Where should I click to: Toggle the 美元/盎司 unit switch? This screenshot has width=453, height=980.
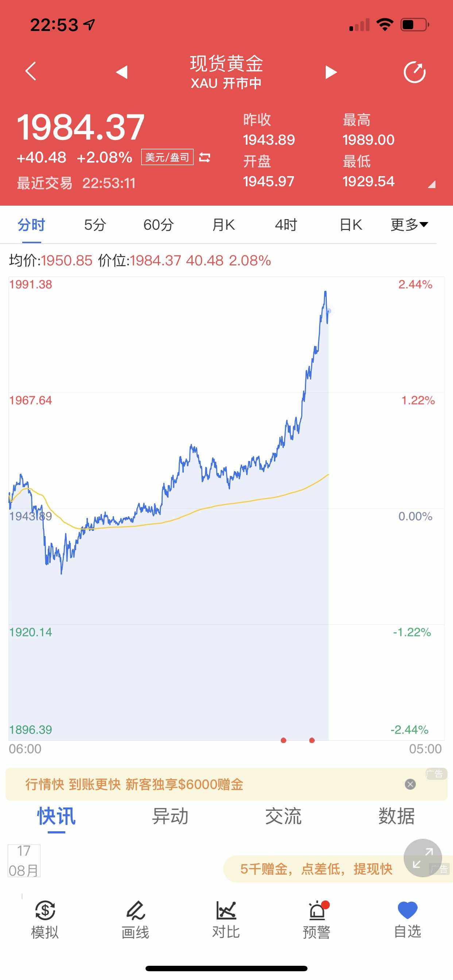point(205,157)
